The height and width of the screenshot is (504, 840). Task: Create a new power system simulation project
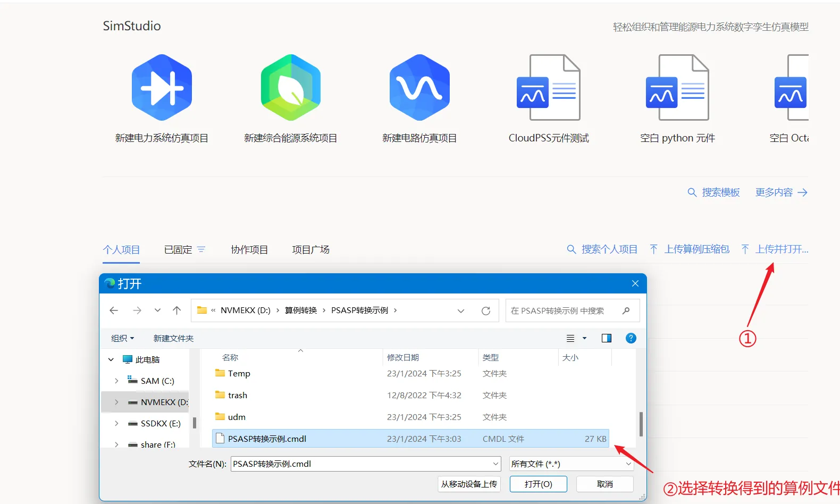162,99
